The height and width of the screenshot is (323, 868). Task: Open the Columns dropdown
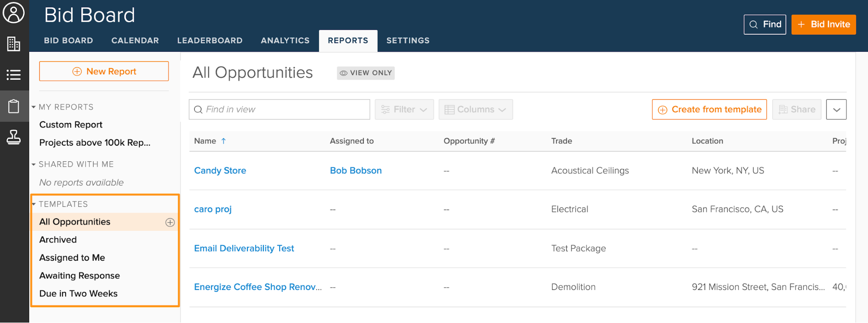tap(475, 110)
